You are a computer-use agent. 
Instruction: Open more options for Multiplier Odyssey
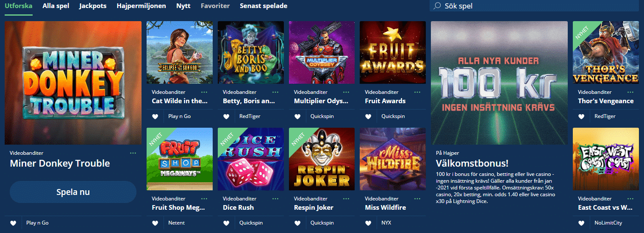pos(347,92)
